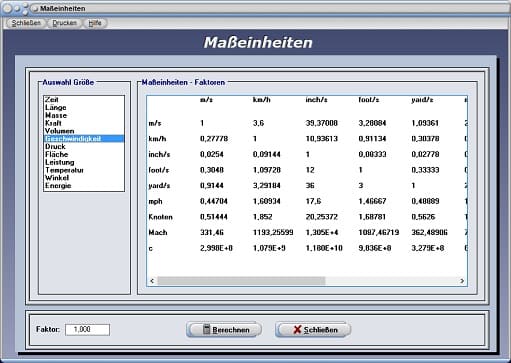This screenshot has height=363, width=511.
Task: Open the Drucken menu item
Action: [x=64, y=23]
